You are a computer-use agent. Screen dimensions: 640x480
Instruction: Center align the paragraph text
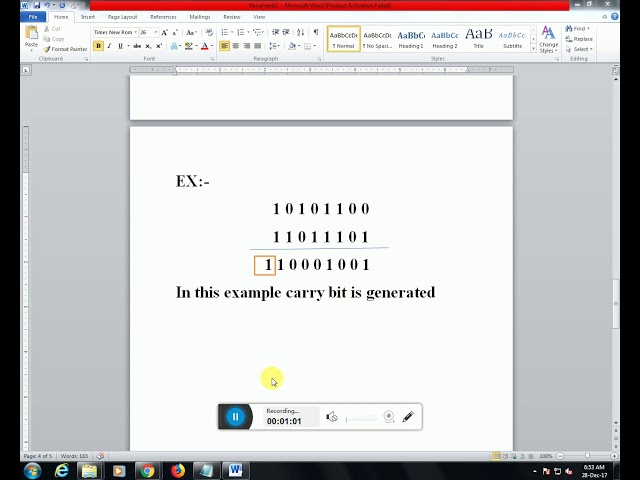coord(236,46)
